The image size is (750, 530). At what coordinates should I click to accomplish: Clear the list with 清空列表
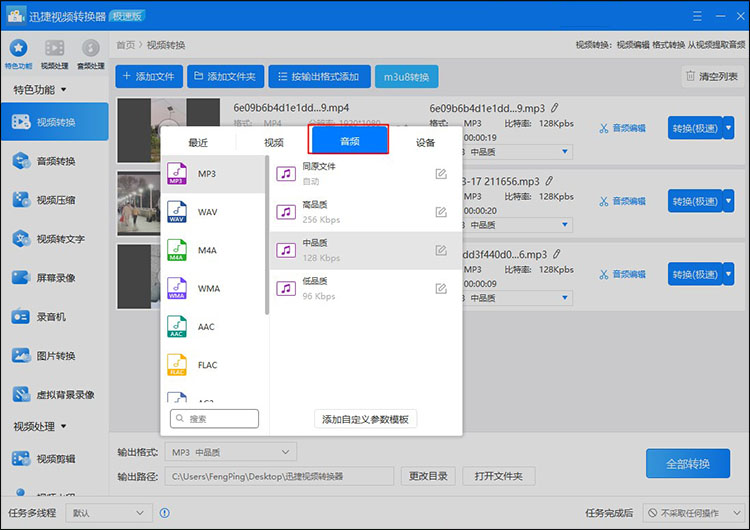coord(712,76)
